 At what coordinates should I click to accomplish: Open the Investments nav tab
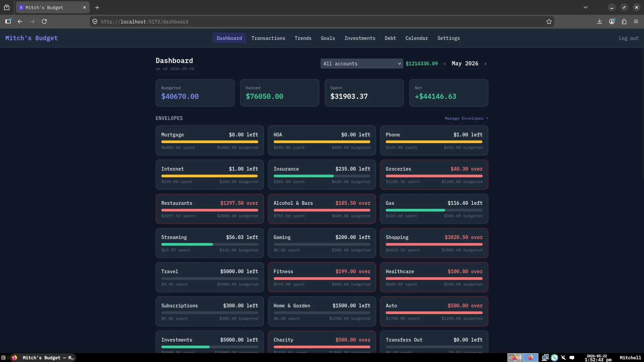click(x=360, y=38)
